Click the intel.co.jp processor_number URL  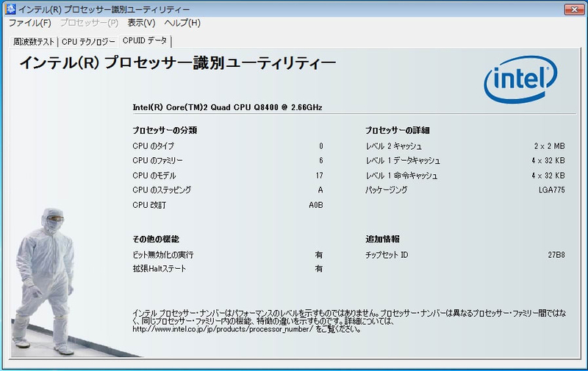click(x=223, y=329)
